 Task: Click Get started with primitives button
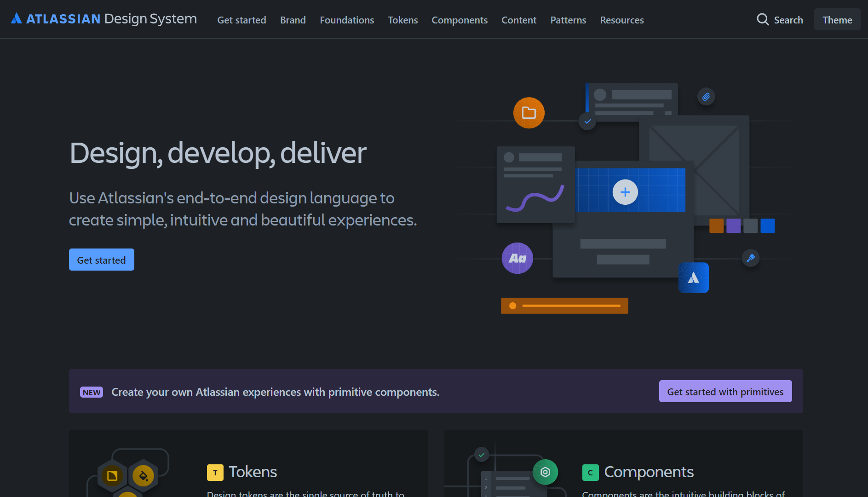pyautogui.click(x=725, y=391)
